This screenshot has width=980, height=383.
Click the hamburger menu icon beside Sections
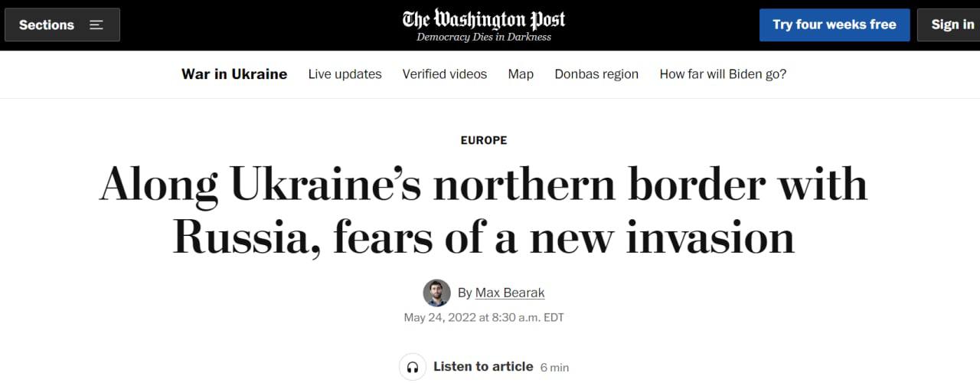click(x=96, y=25)
